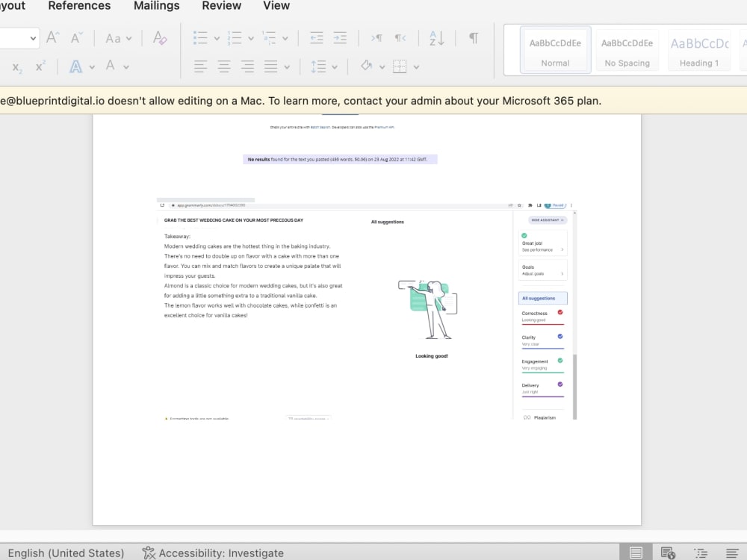Image resolution: width=747 pixels, height=560 pixels.
Task: Click the Grammarly screenshot image in document
Action: [x=367, y=308]
